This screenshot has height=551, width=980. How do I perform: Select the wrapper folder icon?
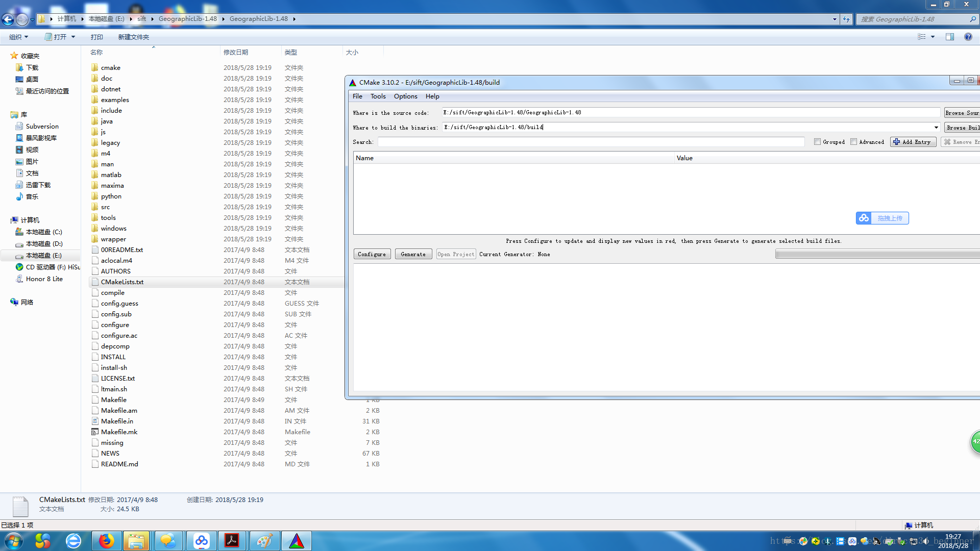[95, 239]
